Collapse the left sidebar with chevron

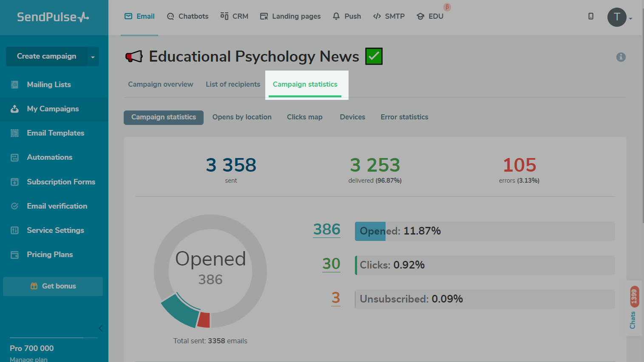point(101,328)
